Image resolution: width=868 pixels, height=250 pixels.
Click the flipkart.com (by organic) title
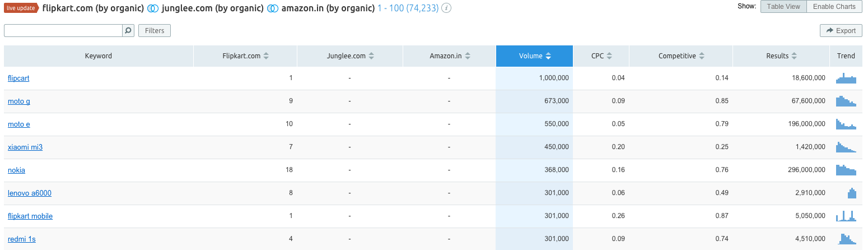coord(93,8)
